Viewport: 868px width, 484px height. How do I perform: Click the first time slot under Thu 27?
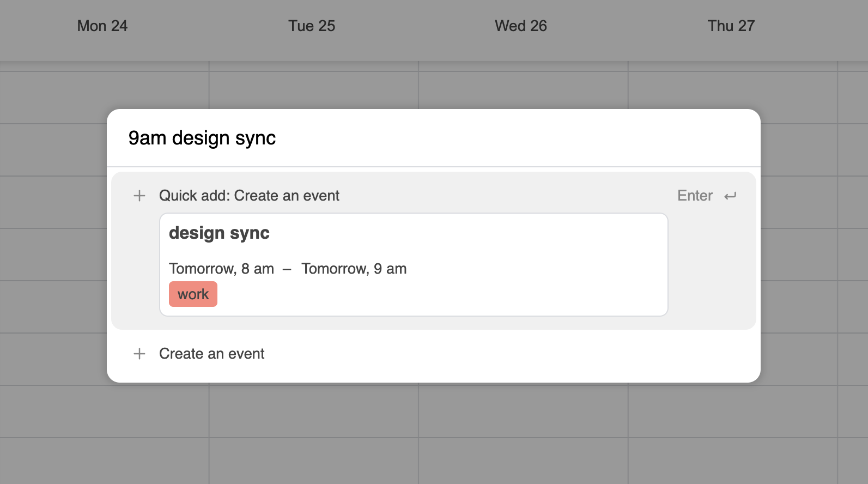(x=732, y=90)
